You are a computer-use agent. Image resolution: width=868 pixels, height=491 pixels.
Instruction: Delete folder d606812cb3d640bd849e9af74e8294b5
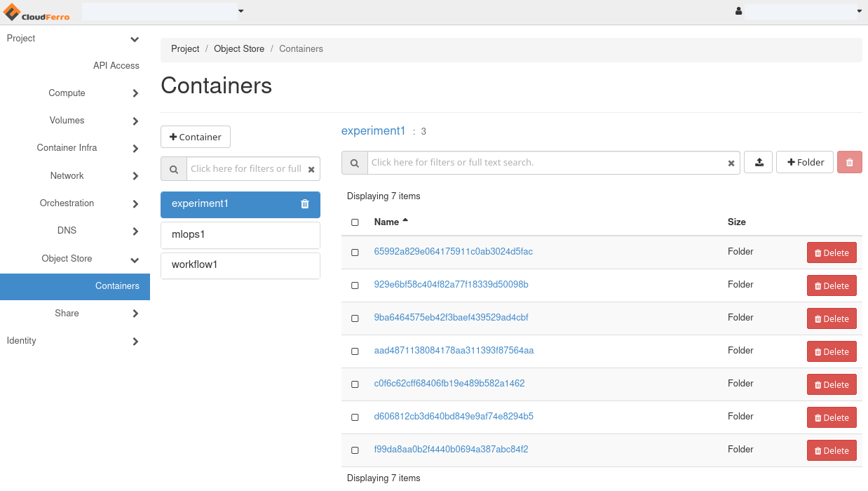pos(832,417)
